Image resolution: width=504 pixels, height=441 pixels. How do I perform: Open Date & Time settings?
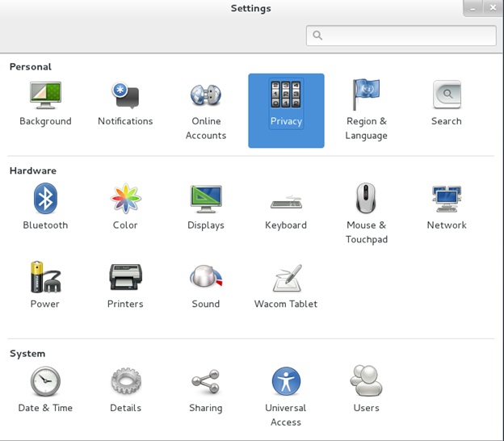[45, 381]
